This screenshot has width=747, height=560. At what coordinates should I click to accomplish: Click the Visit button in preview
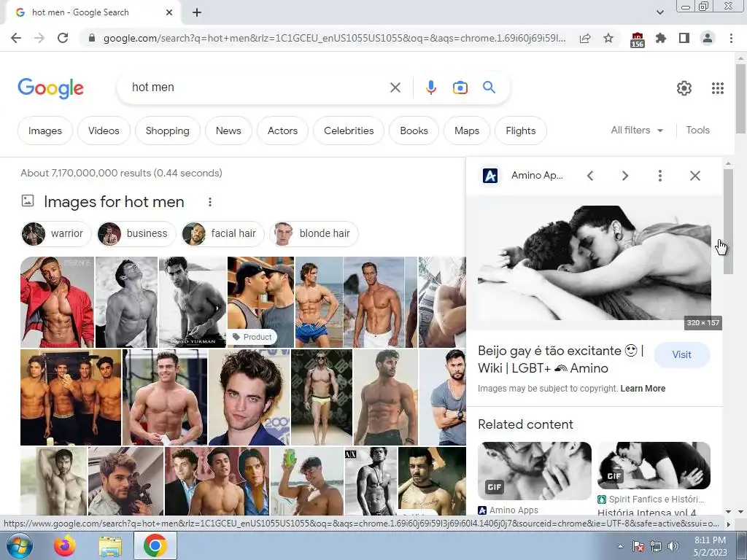[682, 355]
